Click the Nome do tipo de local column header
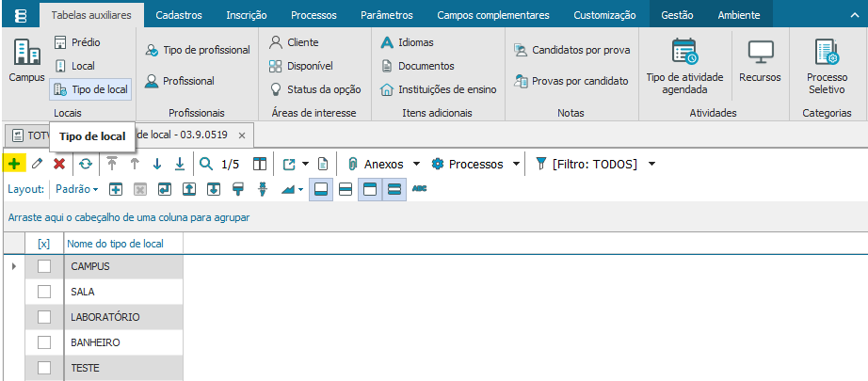868x381 pixels. (x=115, y=244)
